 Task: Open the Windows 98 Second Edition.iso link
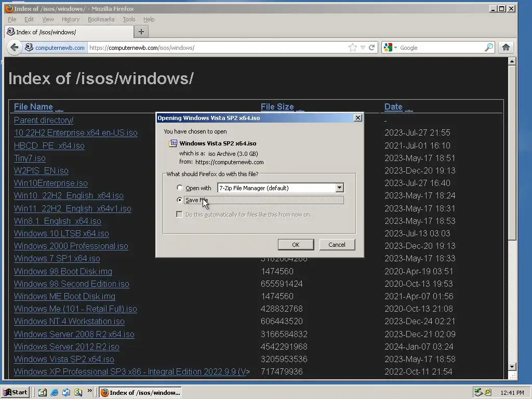72,284
